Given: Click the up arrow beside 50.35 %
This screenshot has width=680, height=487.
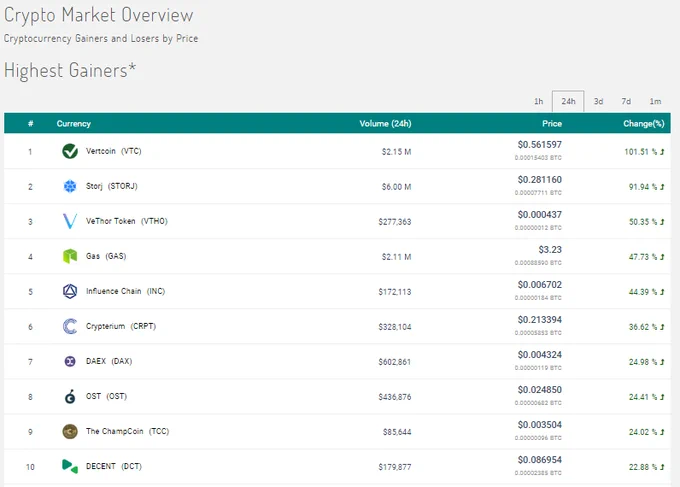Looking at the screenshot, I should [662, 222].
